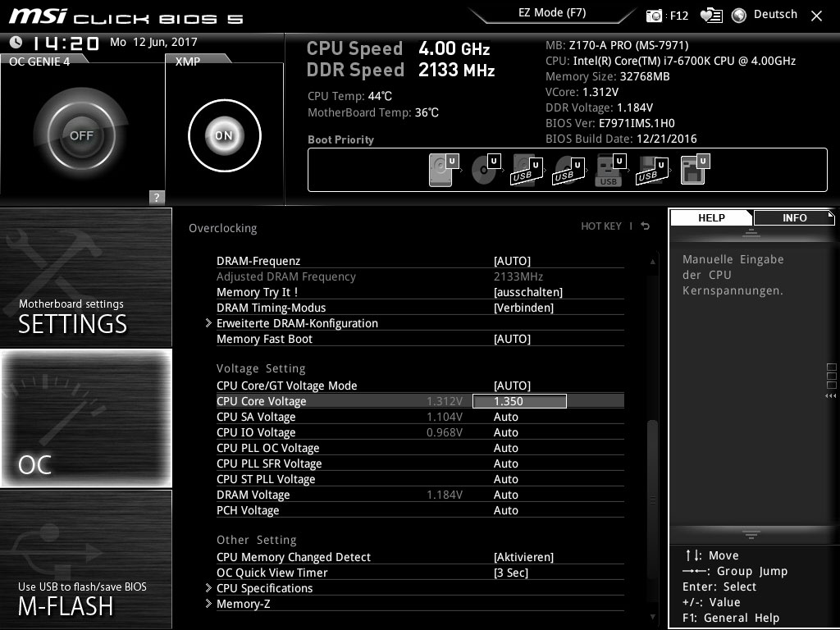The width and height of the screenshot is (840, 630).
Task: Click the globe language icon
Action: point(739,16)
